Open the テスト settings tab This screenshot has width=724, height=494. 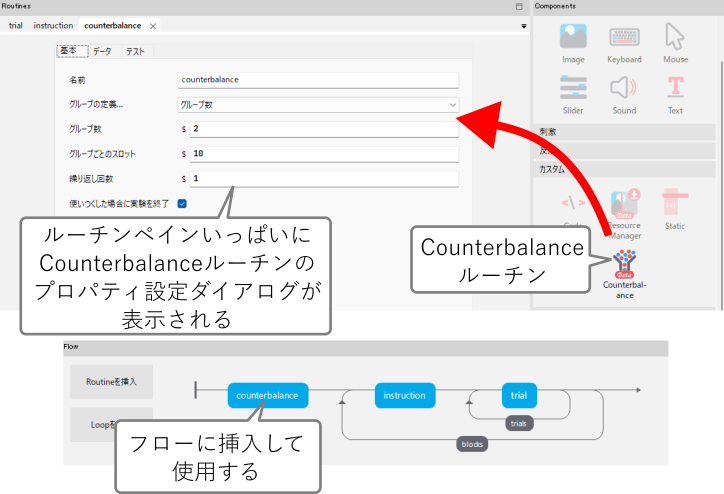[136, 51]
